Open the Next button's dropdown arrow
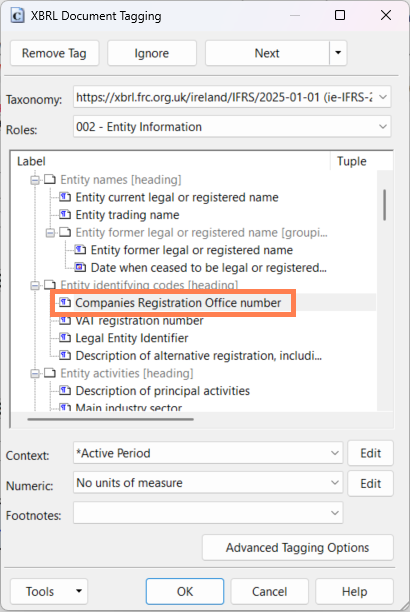The image size is (410, 612). click(338, 53)
